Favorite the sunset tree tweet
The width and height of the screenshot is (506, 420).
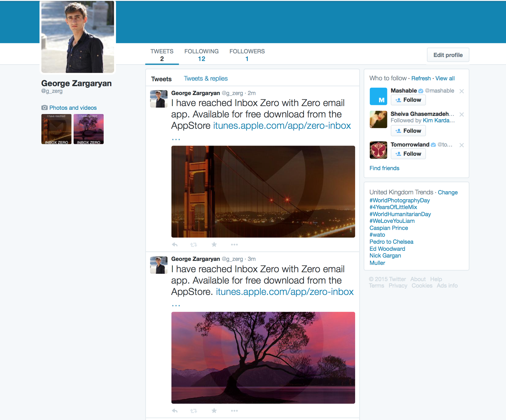tap(214, 410)
